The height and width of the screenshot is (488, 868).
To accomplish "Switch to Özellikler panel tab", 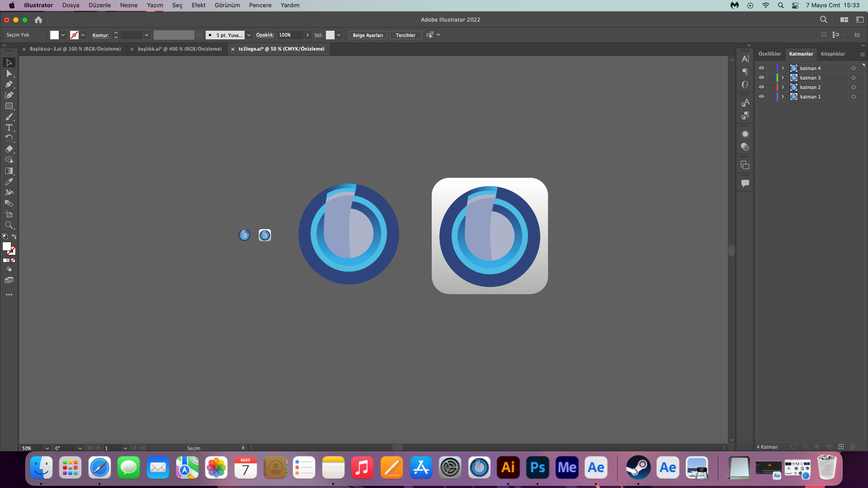I will coord(769,54).
